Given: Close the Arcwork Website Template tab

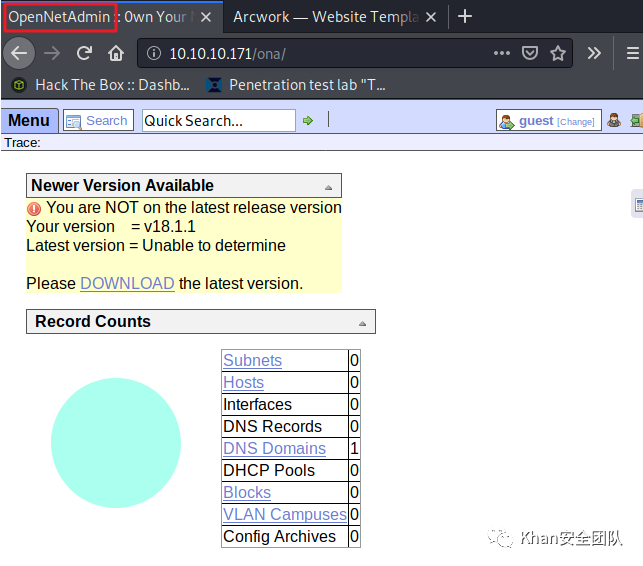Looking at the screenshot, I should tap(431, 17).
